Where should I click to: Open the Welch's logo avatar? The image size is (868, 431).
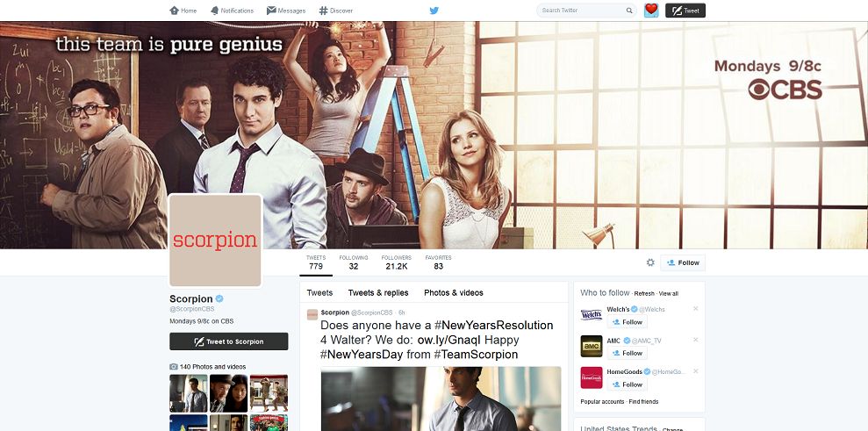[x=592, y=314]
